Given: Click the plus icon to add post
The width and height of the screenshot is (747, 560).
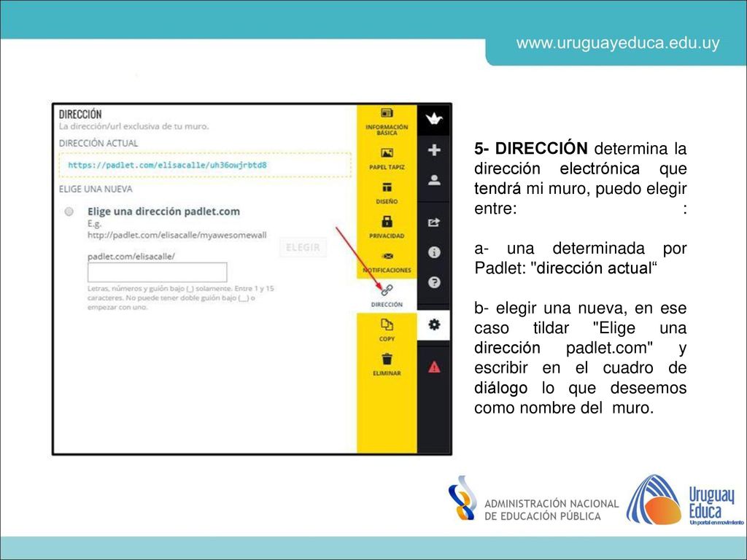Looking at the screenshot, I should 433,150.
